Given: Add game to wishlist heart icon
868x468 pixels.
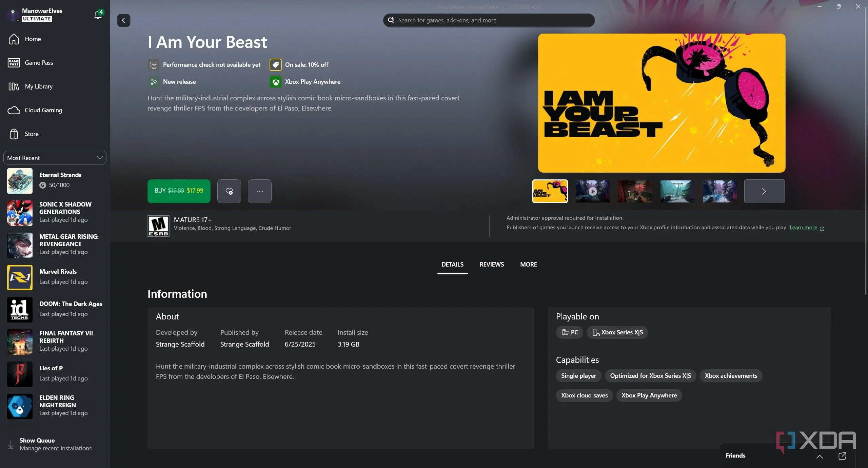Looking at the screenshot, I should click(x=229, y=191).
